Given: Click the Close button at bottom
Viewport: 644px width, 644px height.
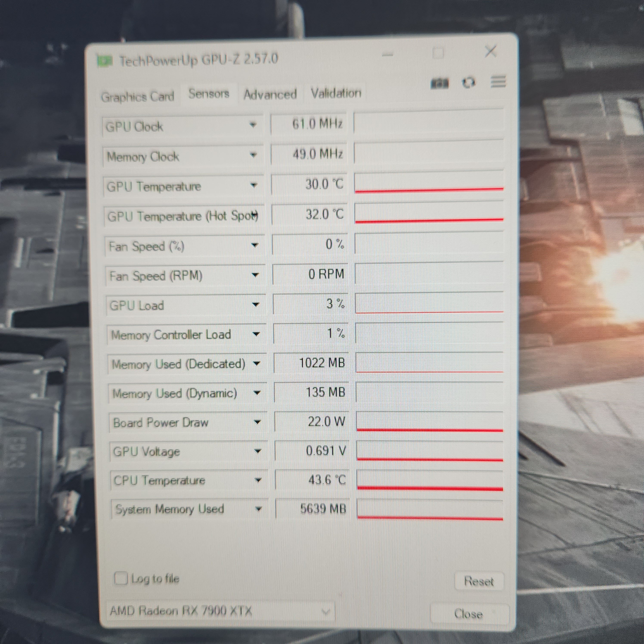Looking at the screenshot, I should (x=468, y=614).
